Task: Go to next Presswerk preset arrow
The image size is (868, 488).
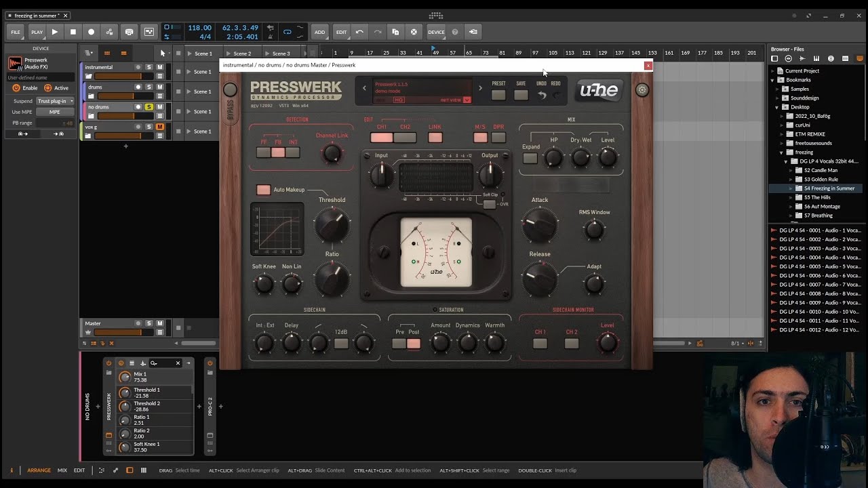Action: (x=480, y=88)
